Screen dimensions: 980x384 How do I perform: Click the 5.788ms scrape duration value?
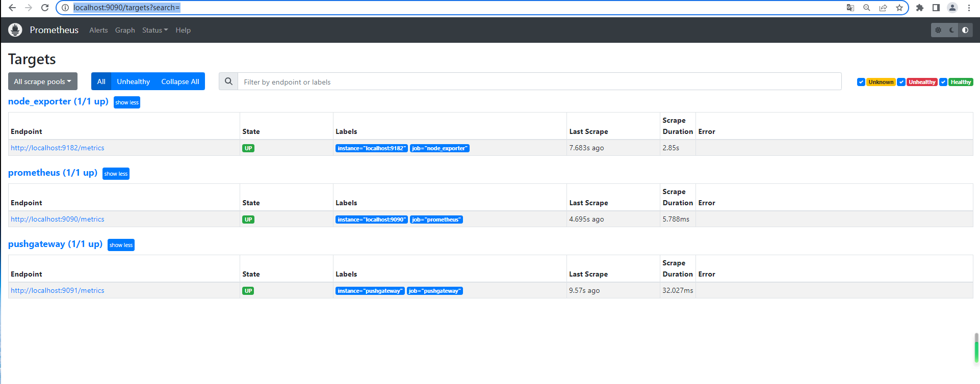coord(676,219)
